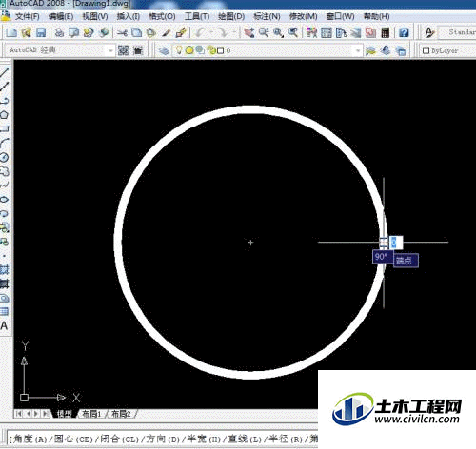Click the Text Style icon
The width and height of the screenshot is (476, 449).
coord(429,32)
